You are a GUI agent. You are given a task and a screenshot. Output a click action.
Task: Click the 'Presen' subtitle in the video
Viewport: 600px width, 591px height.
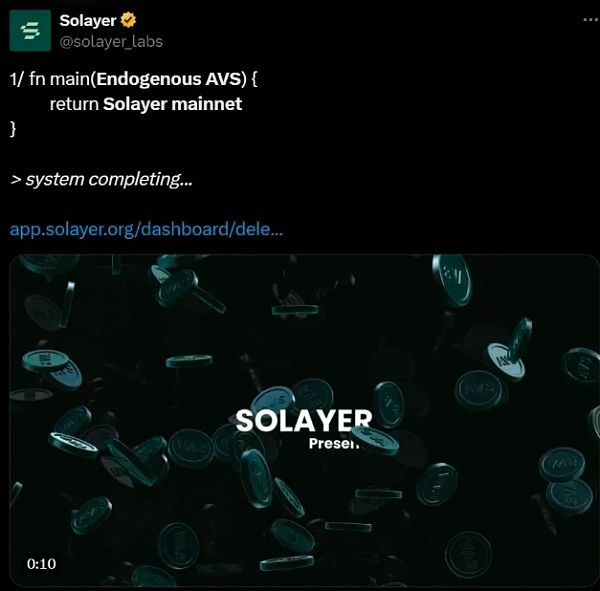coord(334,444)
